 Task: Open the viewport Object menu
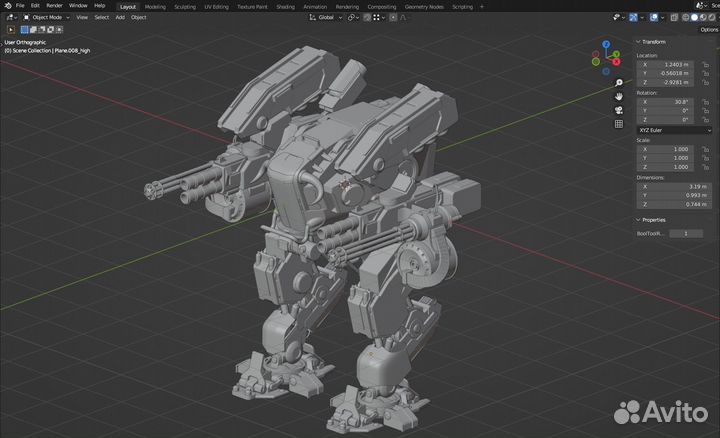coord(139,17)
